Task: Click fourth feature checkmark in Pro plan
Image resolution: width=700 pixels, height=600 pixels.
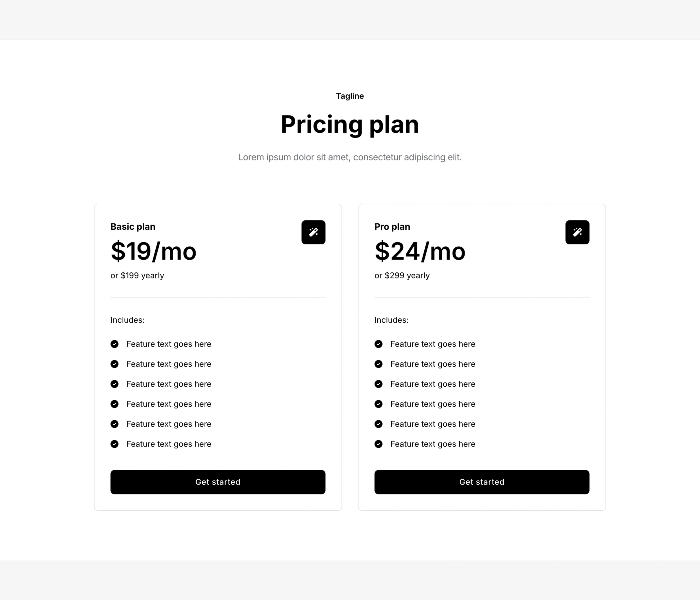Action: coord(378,404)
